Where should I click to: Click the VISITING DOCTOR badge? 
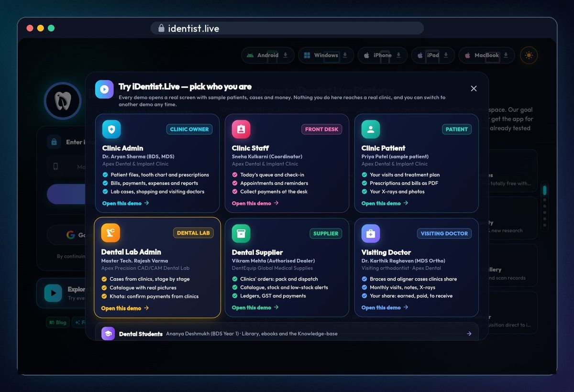(444, 233)
